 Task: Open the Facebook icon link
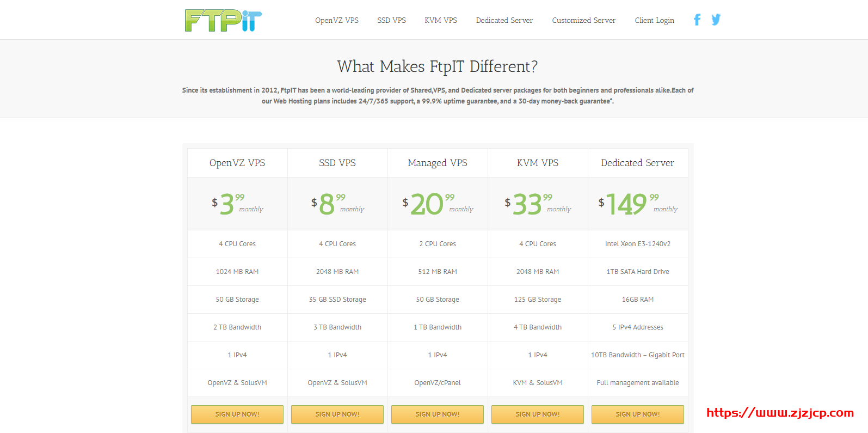697,20
